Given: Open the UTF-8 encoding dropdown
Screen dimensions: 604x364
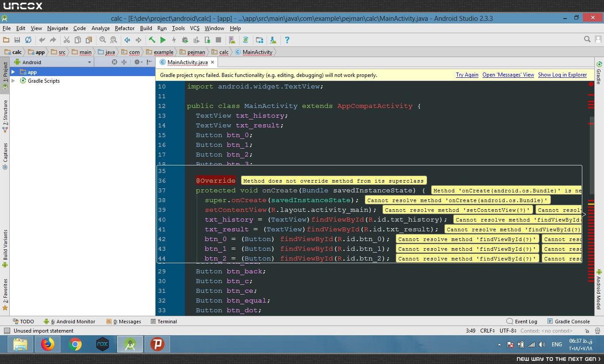Looking at the screenshot, I should (x=508, y=331).
